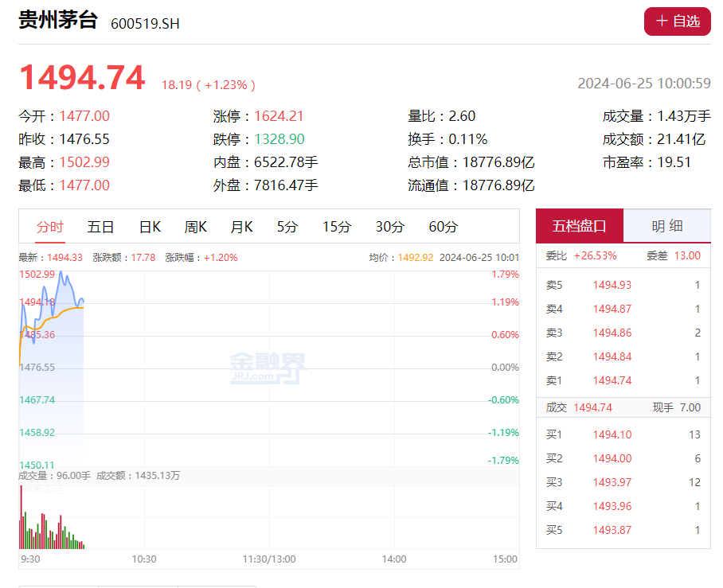Switch to the 5分 chart tab
This screenshot has height=588, width=723.
287,227
